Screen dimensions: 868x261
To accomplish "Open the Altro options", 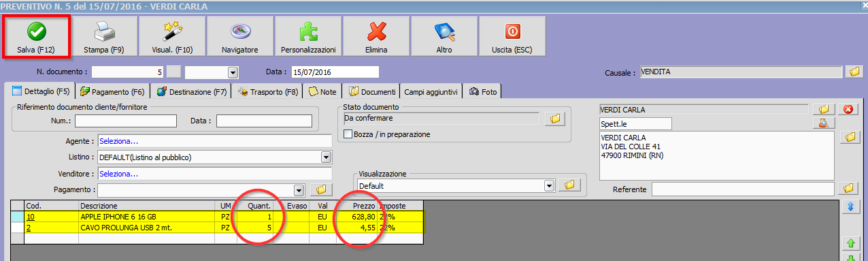I will coord(444,36).
